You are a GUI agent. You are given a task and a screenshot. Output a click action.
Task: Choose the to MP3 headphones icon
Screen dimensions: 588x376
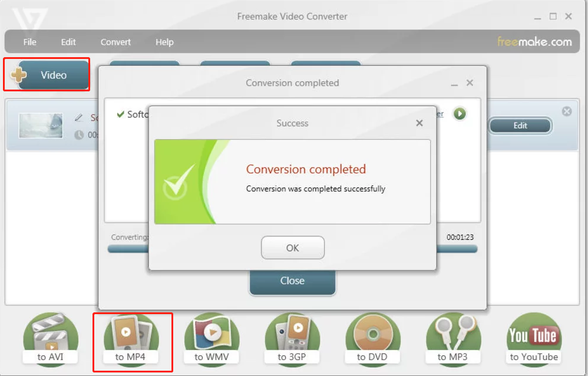click(453, 339)
